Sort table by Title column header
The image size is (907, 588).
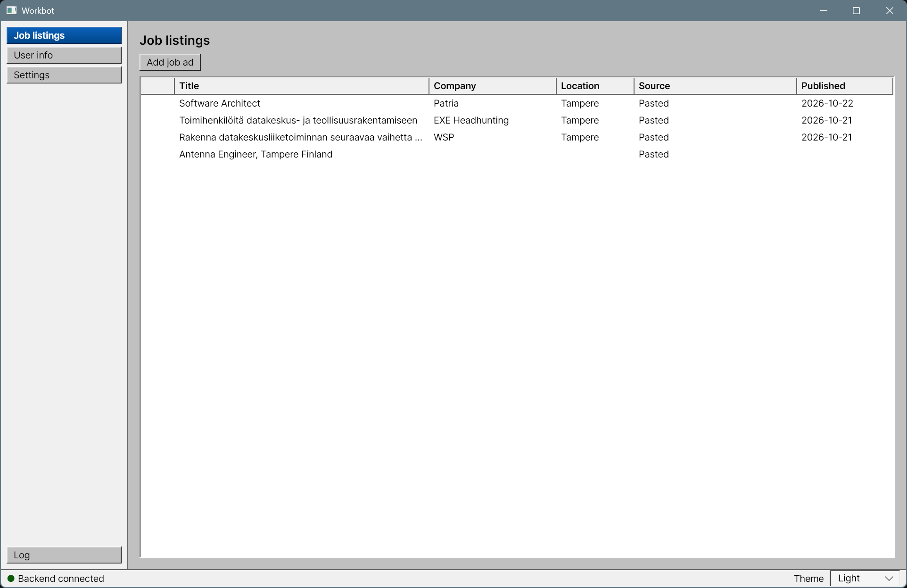click(302, 86)
